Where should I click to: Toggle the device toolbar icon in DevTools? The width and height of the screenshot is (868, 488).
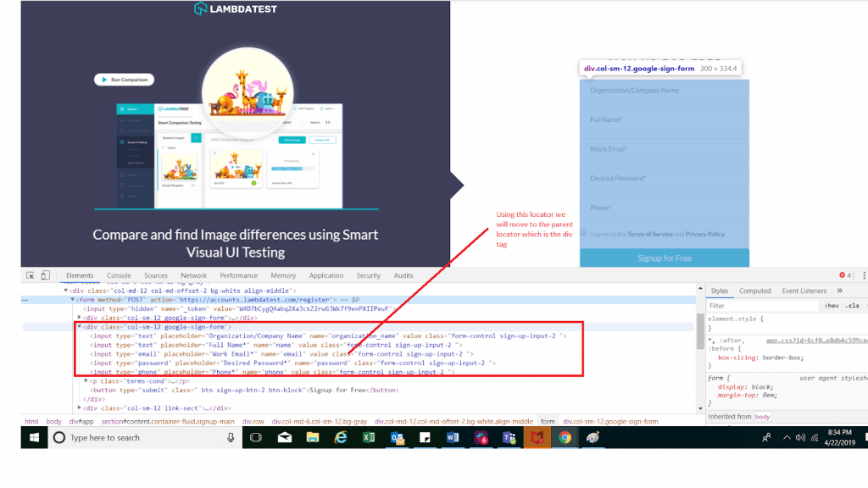pos(44,275)
